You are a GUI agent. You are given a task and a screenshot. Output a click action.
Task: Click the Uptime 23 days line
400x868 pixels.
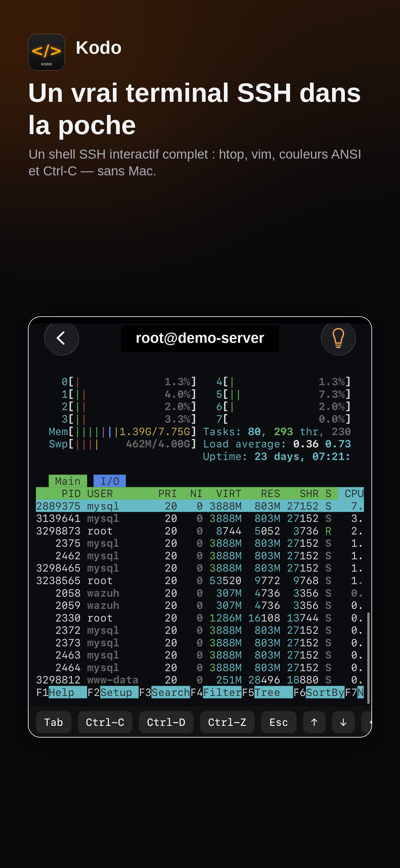[x=277, y=456]
